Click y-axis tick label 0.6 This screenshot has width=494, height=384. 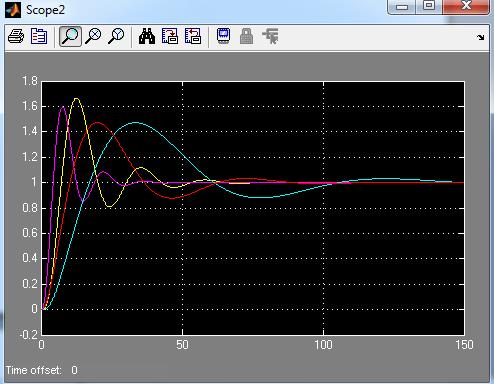coord(30,233)
